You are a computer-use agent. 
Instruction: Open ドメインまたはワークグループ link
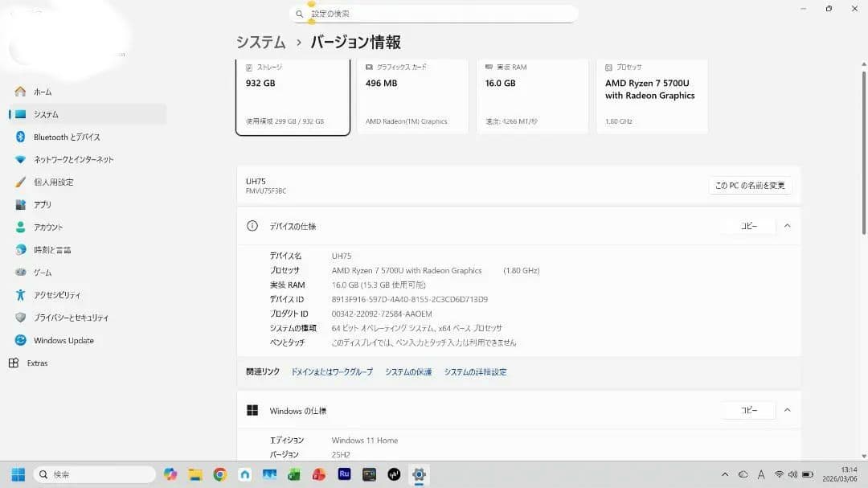coord(332,371)
